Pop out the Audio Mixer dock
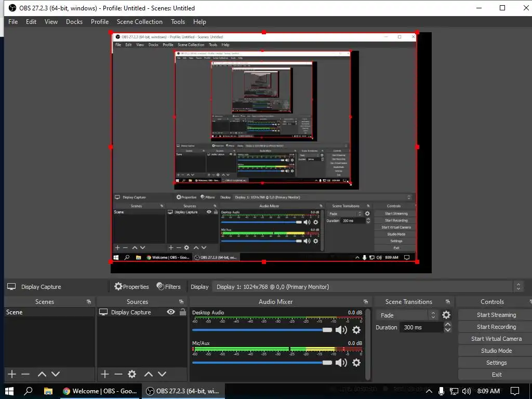The height and width of the screenshot is (399, 532). pyautogui.click(x=365, y=302)
